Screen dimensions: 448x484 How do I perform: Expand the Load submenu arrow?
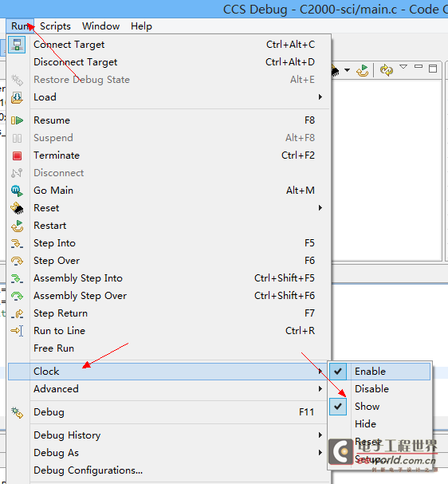(320, 97)
